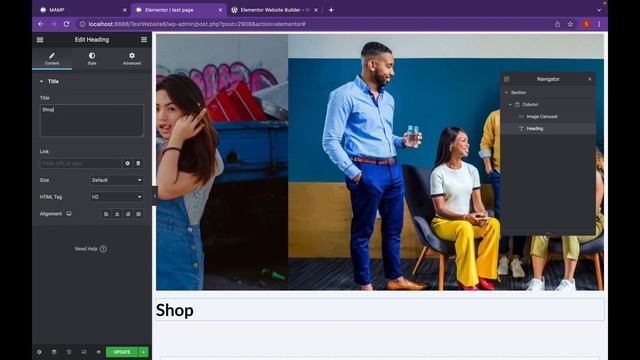Click the carousel image of woman with graffiti
The height and width of the screenshot is (360, 640).
222,162
